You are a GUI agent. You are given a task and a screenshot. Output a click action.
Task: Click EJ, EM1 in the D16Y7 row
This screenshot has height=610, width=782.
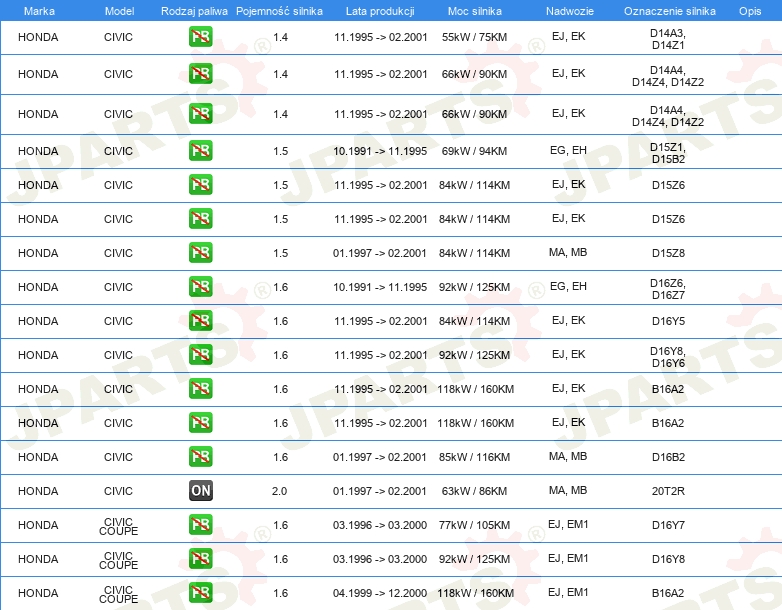[568, 524]
